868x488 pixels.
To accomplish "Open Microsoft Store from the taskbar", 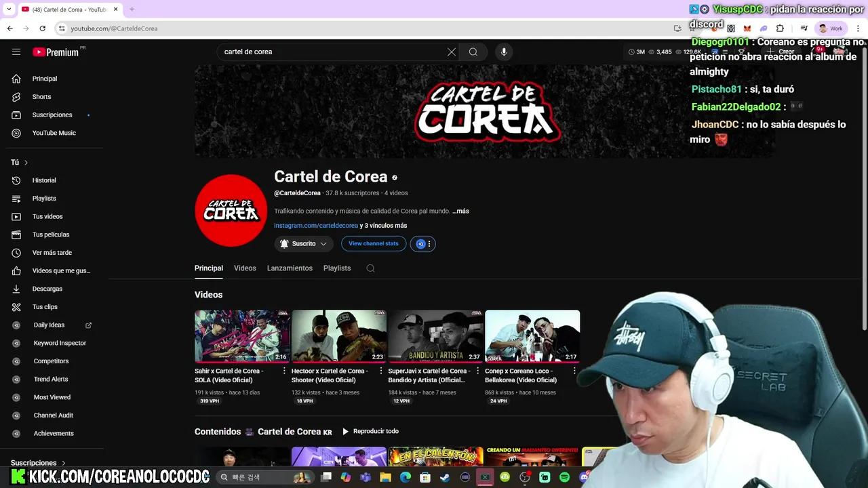I will pyautogui.click(x=425, y=477).
